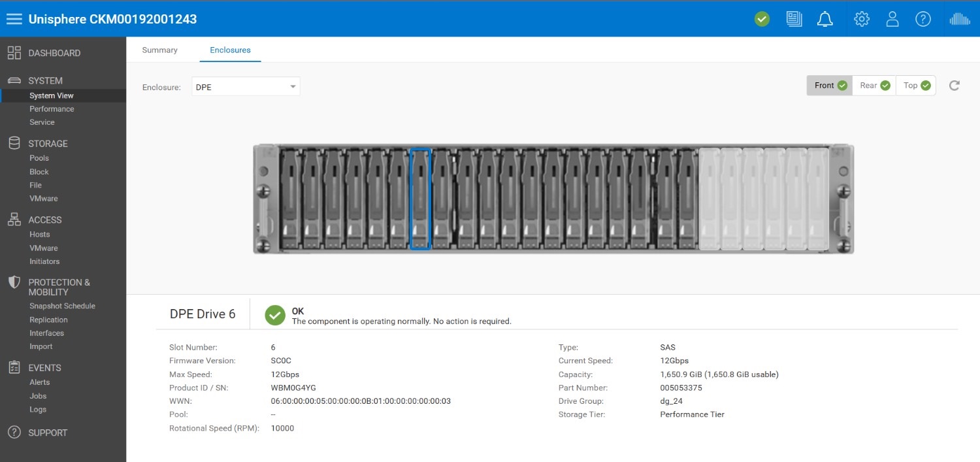Click the Protection shield icon
The width and height of the screenshot is (980, 462).
click(14, 283)
